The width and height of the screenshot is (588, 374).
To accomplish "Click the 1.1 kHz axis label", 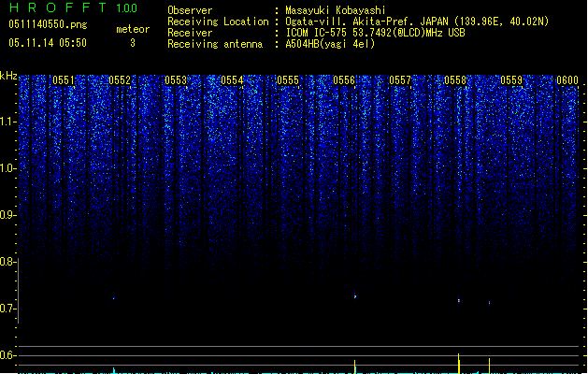I will click(7, 122).
